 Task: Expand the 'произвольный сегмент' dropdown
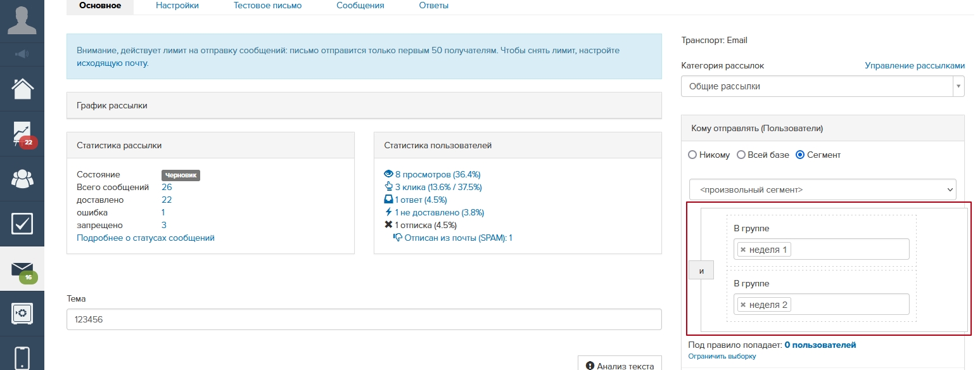click(822, 189)
